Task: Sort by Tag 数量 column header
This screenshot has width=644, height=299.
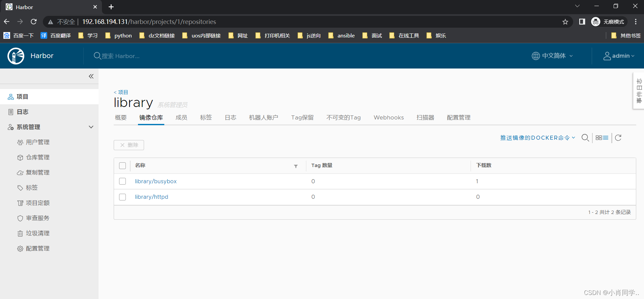Action: tap(321, 165)
